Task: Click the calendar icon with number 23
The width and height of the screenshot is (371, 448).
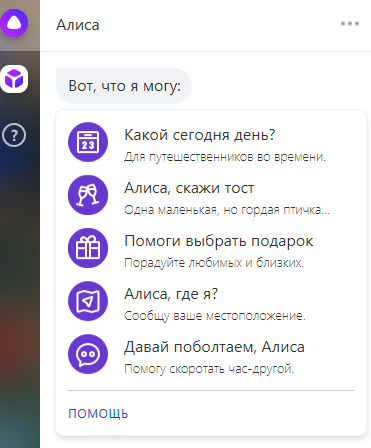Action: 88,142
